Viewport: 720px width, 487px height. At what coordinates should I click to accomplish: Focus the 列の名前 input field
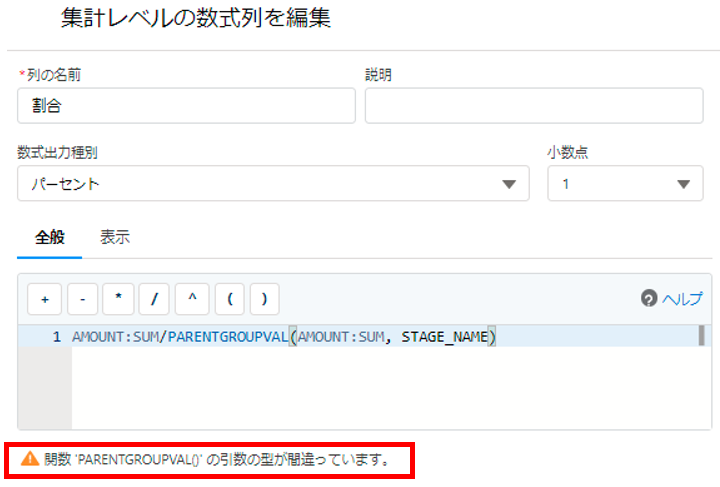click(x=186, y=106)
